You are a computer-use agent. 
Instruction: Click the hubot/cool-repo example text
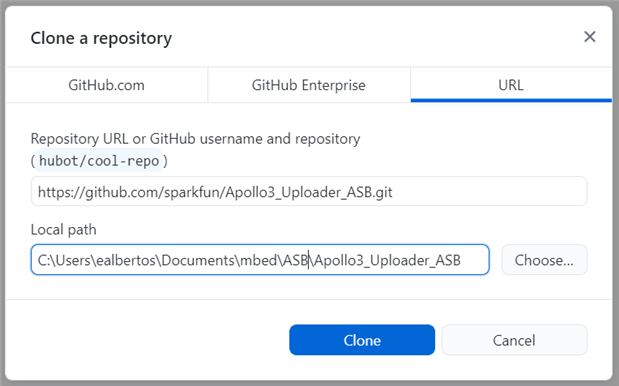pyautogui.click(x=99, y=161)
